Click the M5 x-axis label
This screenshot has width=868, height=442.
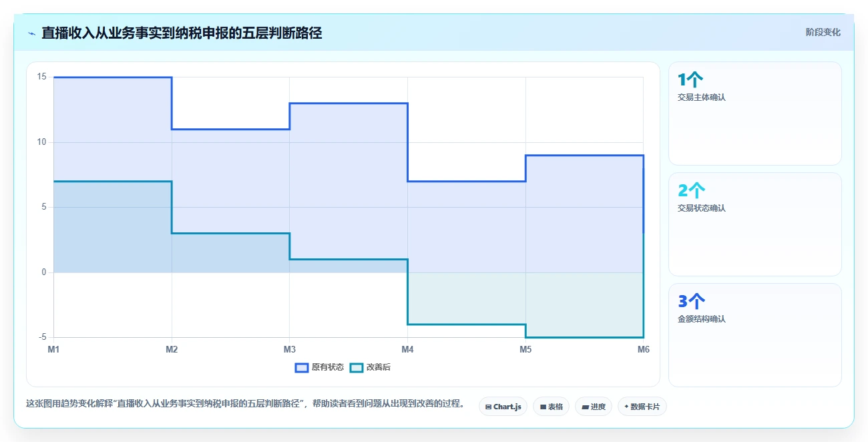(525, 349)
